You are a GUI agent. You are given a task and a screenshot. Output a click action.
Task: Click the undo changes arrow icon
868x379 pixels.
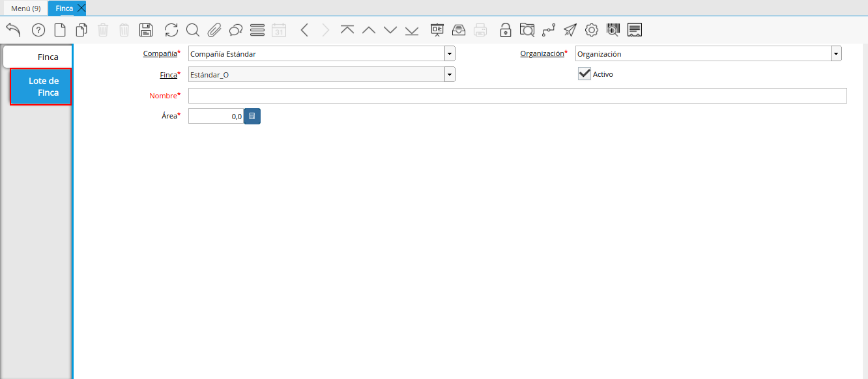(x=14, y=30)
